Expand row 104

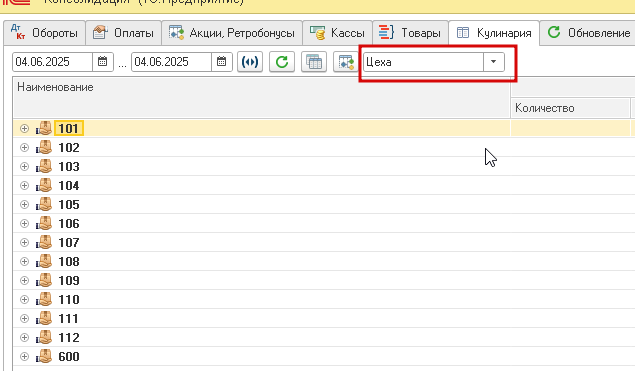tap(24, 186)
